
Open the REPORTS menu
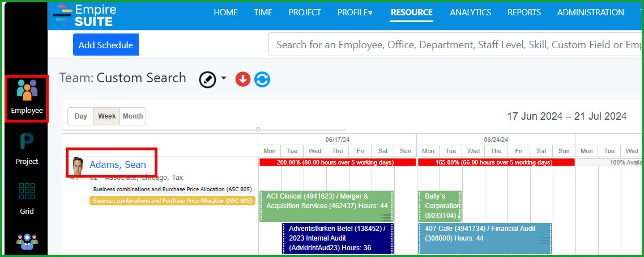524,12
